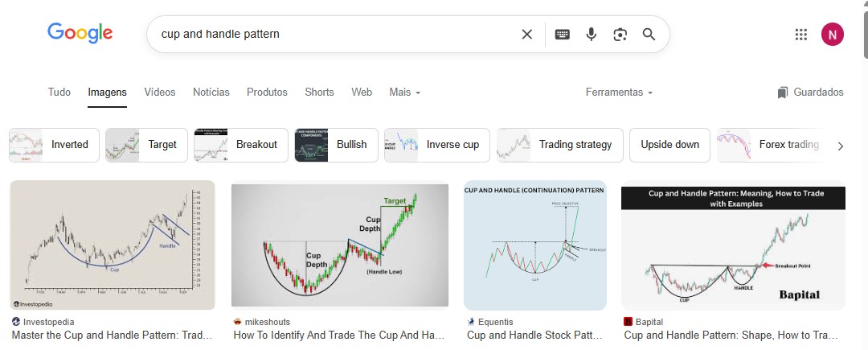This screenshot has height=350, width=868.
Task: Expand the Mais dropdown menu
Action: [405, 93]
